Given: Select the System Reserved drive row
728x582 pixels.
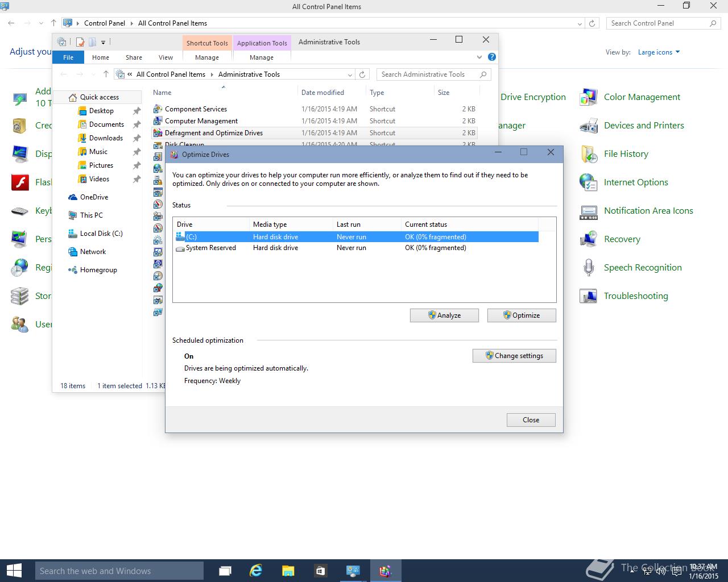Looking at the screenshot, I should click(x=356, y=248).
